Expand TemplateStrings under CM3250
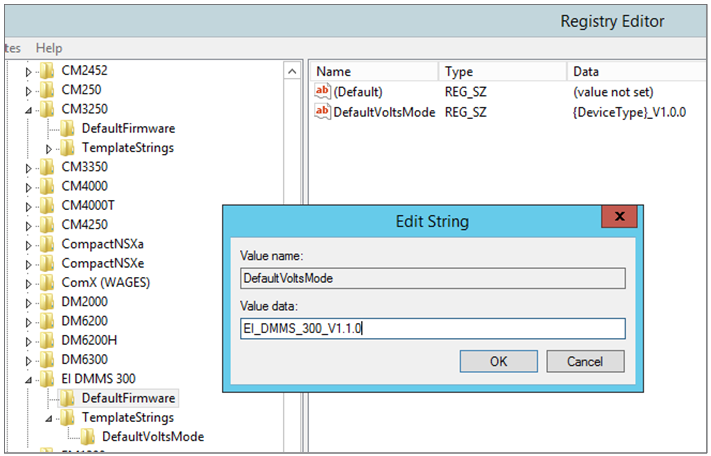The image size is (711, 456). pyautogui.click(x=49, y=149)
